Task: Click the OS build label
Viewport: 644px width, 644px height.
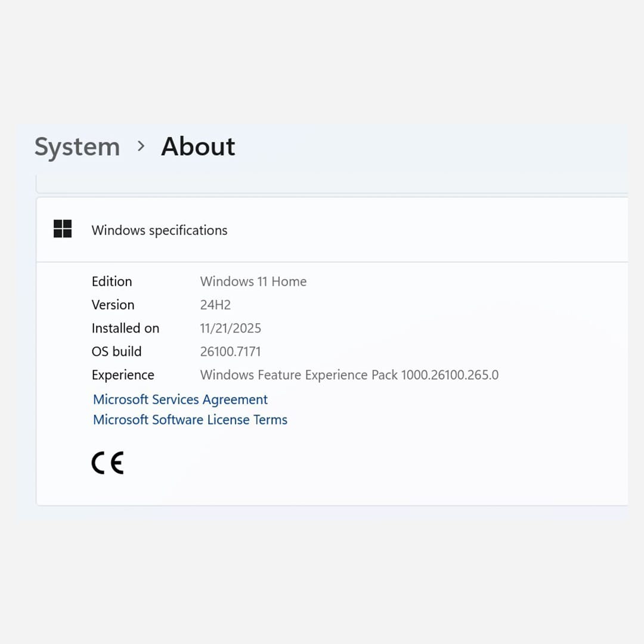Action: [x=116, y=351]
